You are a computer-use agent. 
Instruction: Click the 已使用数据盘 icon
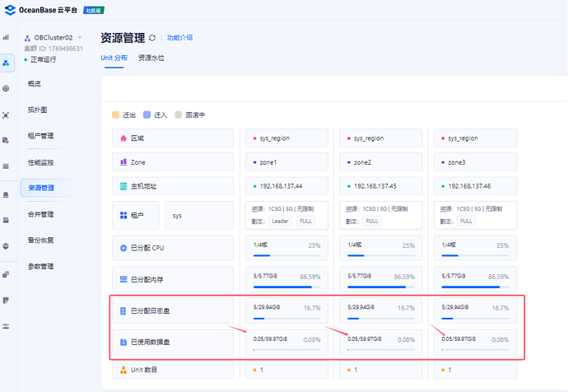[x=123, y=341]
